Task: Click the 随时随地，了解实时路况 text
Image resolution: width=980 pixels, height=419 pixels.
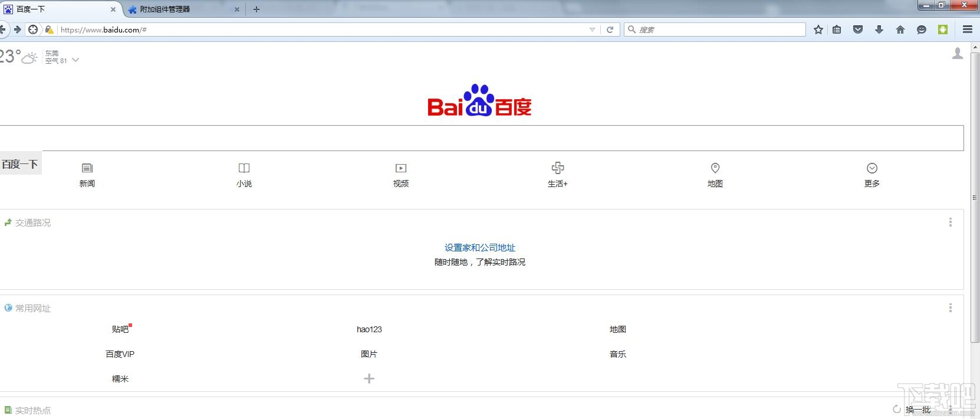Action: tap(480, 262)
